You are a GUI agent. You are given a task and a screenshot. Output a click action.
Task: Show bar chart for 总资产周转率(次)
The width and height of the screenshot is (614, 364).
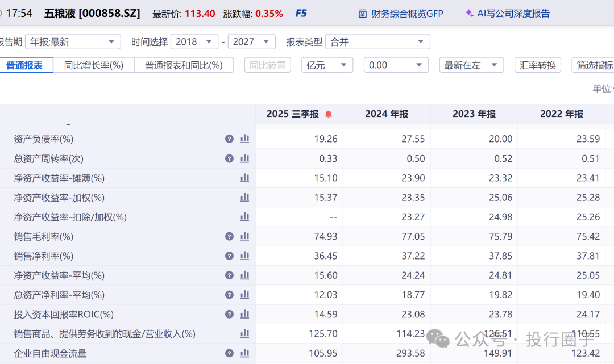click(x=244, y=158)
